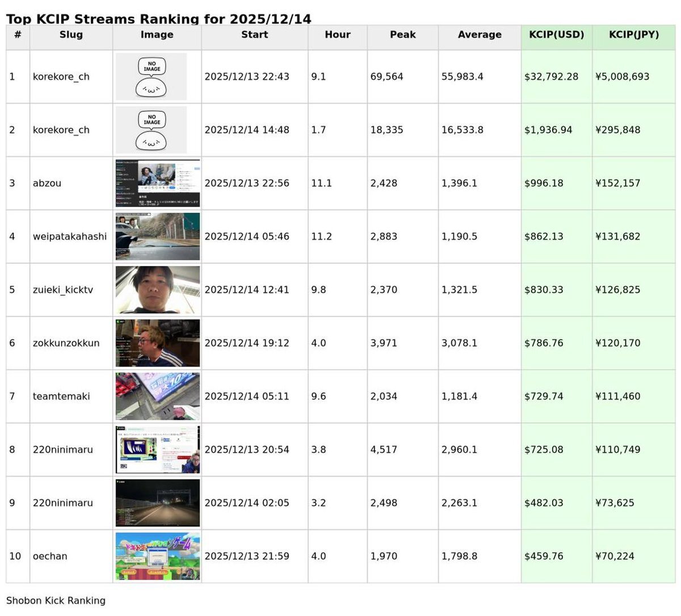
Task: Click the korekore_ch slug in row 1
Action: pos(61,77)
